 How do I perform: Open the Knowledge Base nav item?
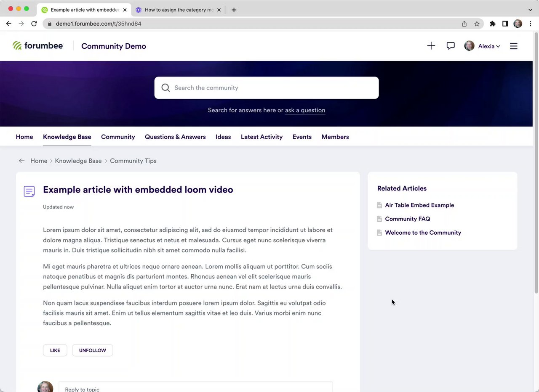pyautogui.click(x=67, y=137)
